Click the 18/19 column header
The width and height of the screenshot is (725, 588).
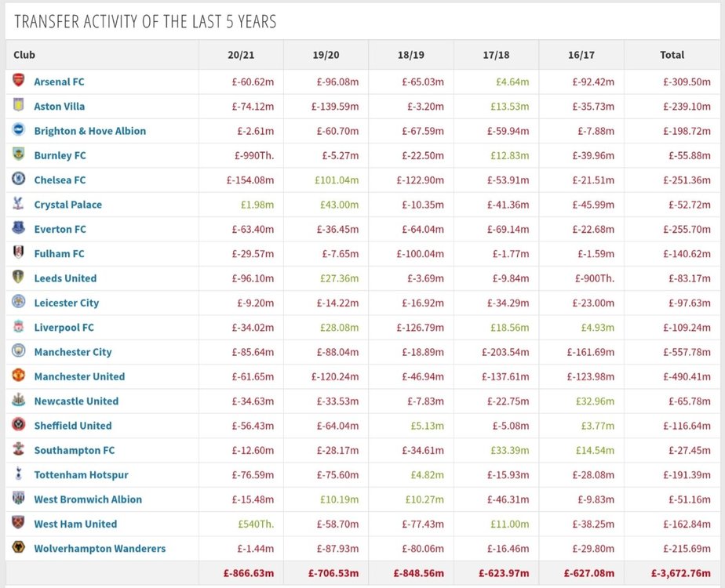point(411,55)
